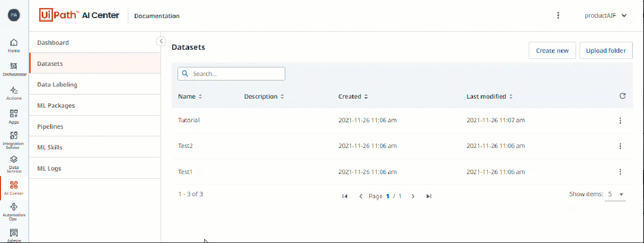Screen dimensions: 644x243
Task: Open Dashboard in the sidebar
Action: coord(95,43)
